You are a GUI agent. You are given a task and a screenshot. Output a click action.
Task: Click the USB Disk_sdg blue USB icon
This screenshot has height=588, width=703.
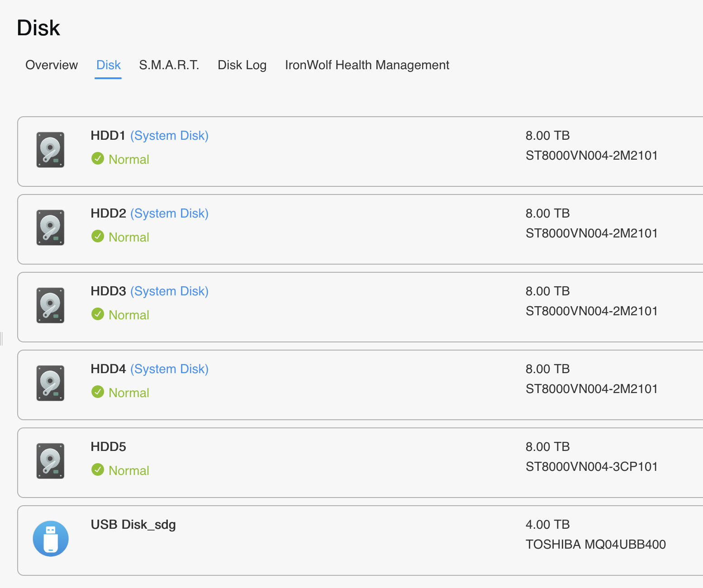pyautogui.click(x=51, y=539)
